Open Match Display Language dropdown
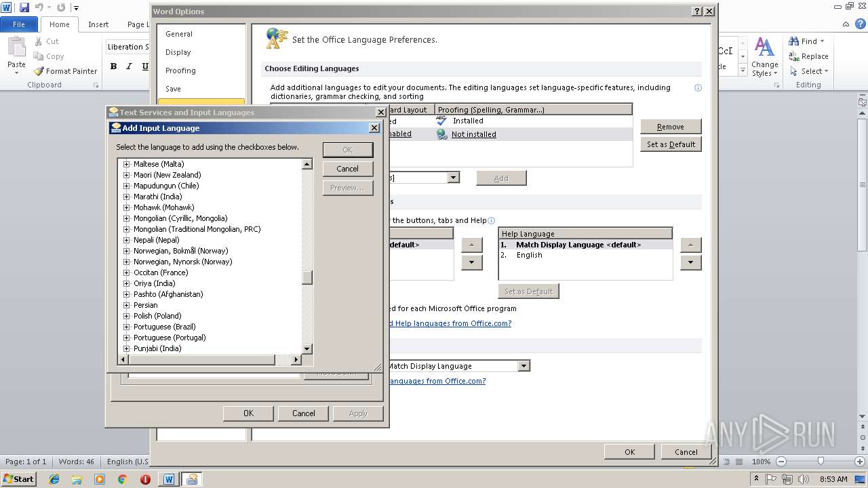 (524, 366)
